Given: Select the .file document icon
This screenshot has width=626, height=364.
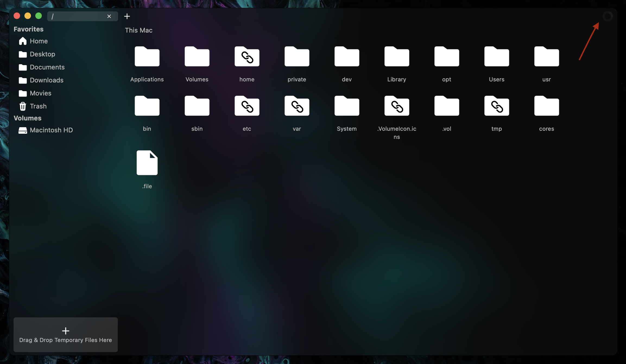Looking at the screenshot, I should pyautogui.click(x=147, y=163).
